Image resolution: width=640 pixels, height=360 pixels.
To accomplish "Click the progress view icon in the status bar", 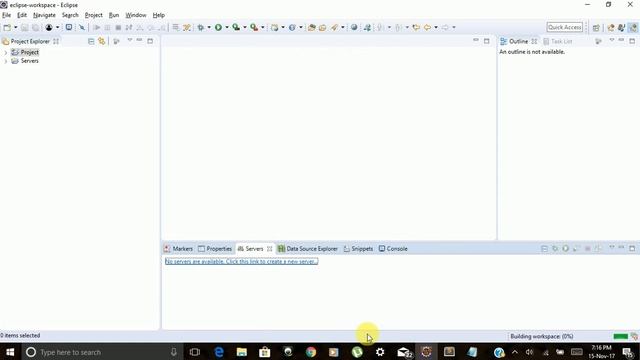I will coord(634,336).
